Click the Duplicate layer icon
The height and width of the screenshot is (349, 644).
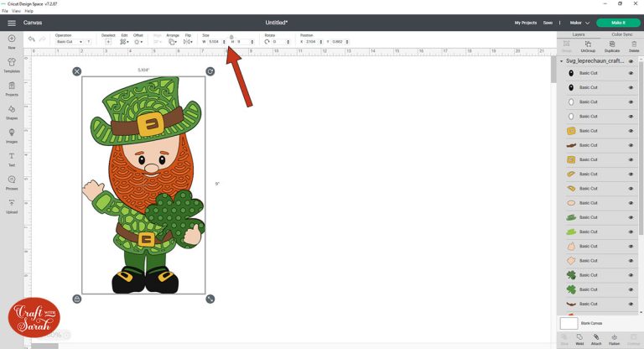611,44
